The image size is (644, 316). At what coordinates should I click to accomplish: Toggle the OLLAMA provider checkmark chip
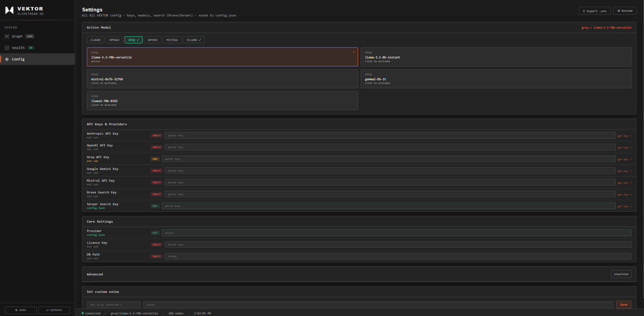click(x=194, y=40)
